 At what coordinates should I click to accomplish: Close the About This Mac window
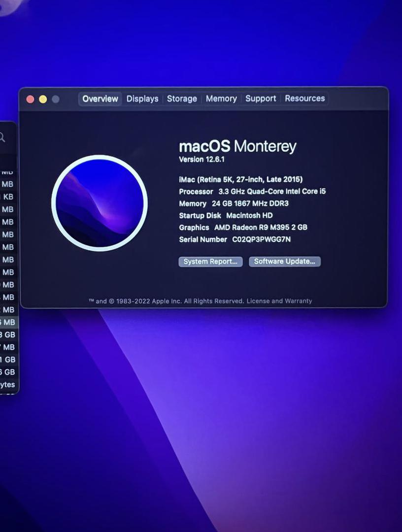coord(30,99)
